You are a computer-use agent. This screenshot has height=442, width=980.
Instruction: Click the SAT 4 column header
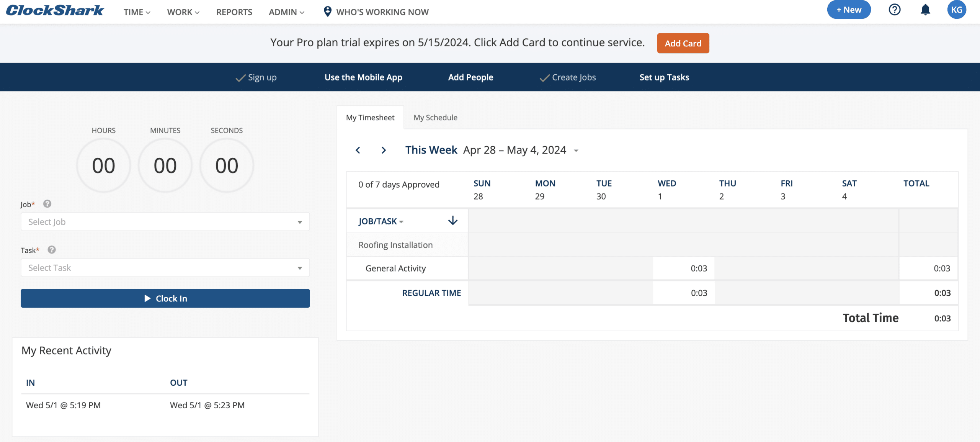click(849, 190)
